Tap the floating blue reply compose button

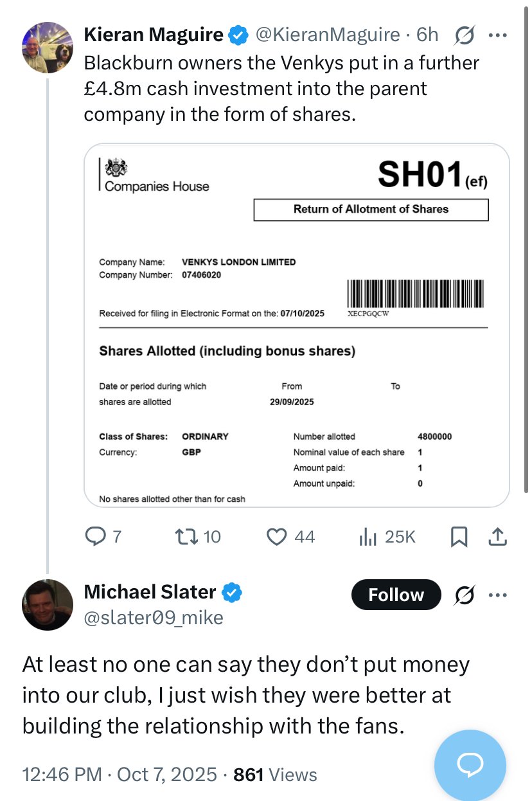pyautogui.click(x=470, y=764)
